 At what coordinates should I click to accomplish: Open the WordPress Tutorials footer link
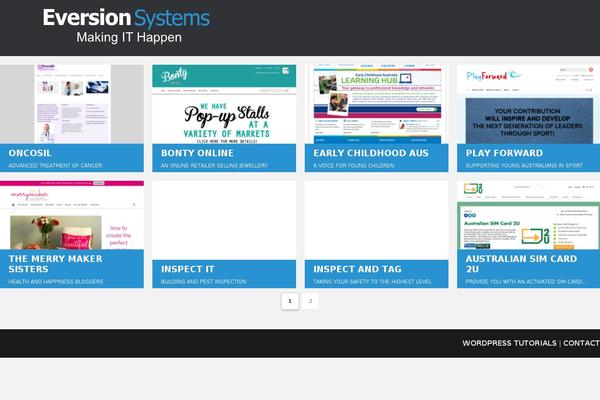coord(509,343)
